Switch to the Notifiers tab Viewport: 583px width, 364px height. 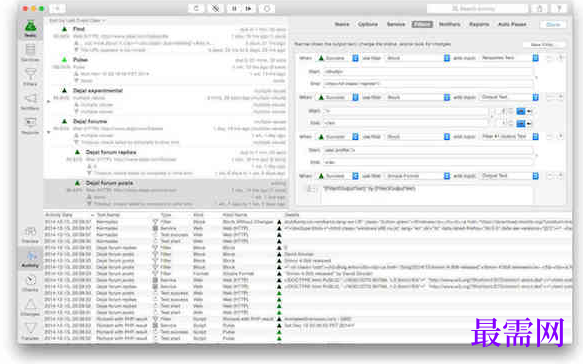(x=450, y=24)
